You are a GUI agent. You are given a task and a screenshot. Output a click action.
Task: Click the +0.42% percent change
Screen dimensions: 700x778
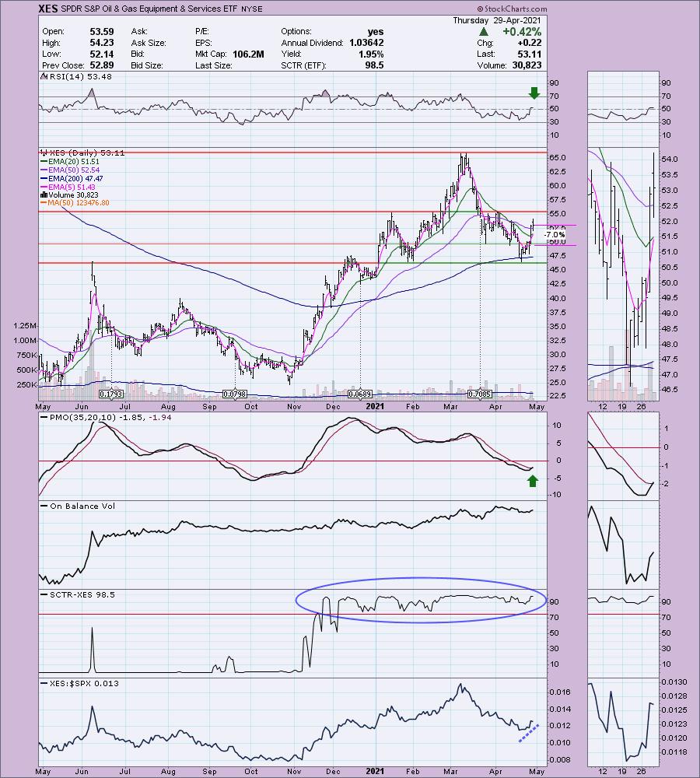(x=521, y=32)
